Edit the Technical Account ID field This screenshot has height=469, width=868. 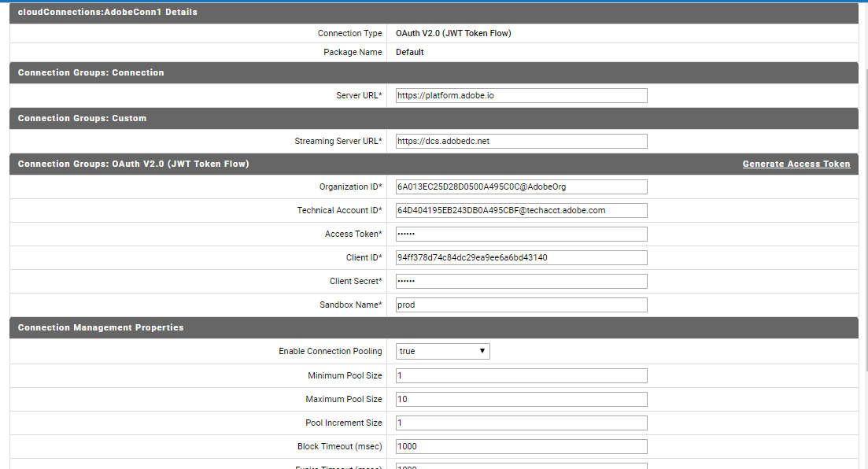[x=522, y=210]
